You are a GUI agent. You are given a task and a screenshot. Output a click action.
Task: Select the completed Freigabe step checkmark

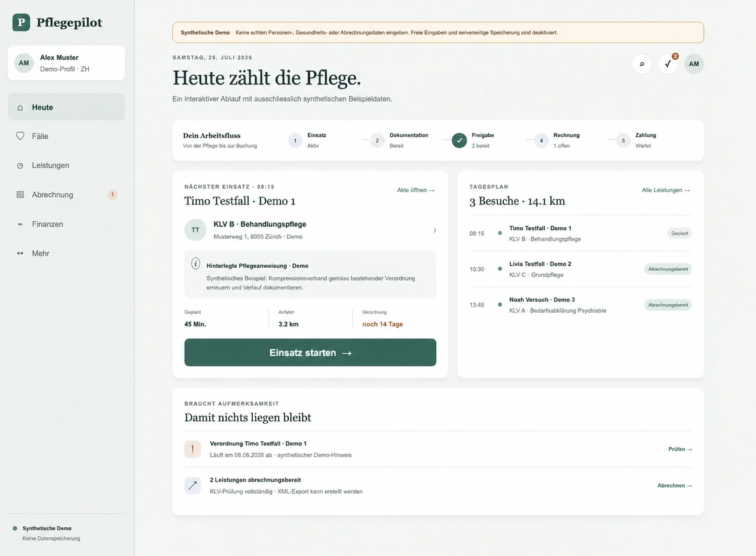point(460,140)
